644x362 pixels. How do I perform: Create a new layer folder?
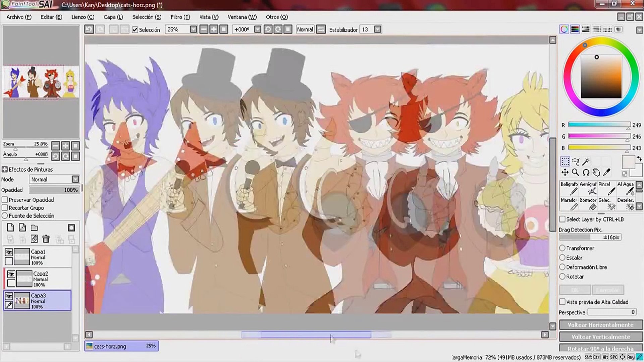34,228
